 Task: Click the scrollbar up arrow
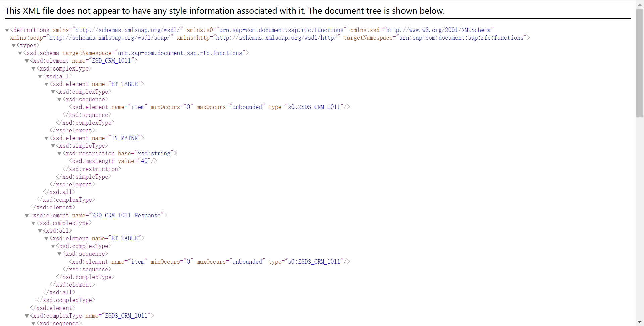point(640,4)
